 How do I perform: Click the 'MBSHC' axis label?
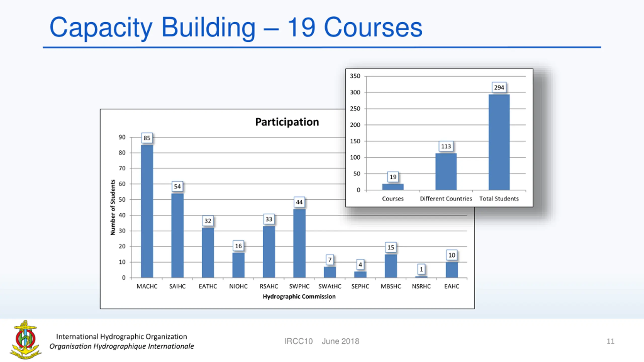(391, 286)
